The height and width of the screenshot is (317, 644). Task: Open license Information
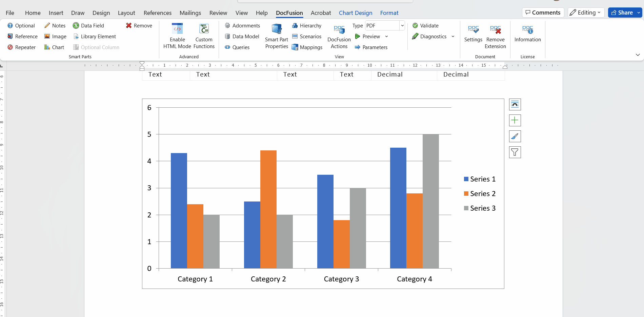(527, 34)
